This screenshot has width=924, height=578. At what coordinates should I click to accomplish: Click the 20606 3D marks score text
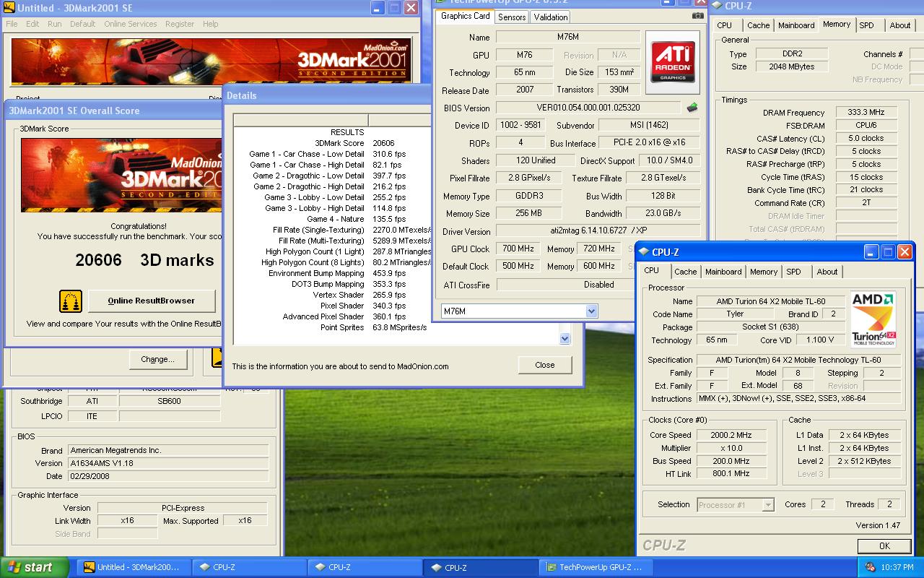(144, 260)
